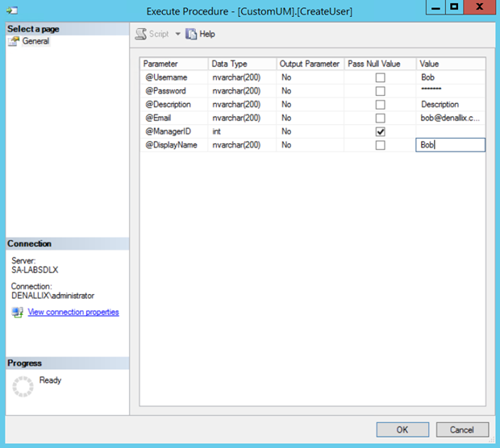
Task: Click the server name SA-LABSDLX
Action: click(x=35, y=270)
